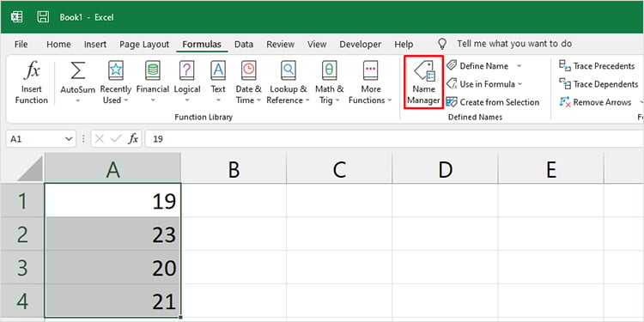The image size is (644, 322).
Task: Click Trace Precedents
Action: [597, 66]
